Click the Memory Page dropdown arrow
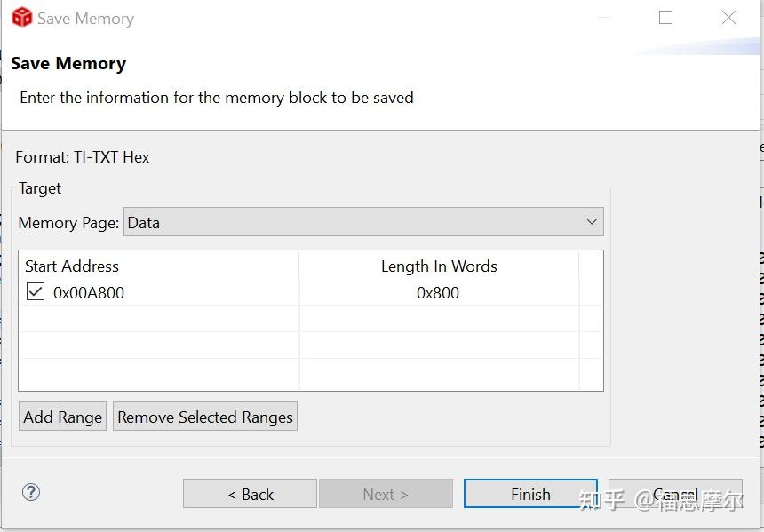764x532 pixels. pos(592,222)
